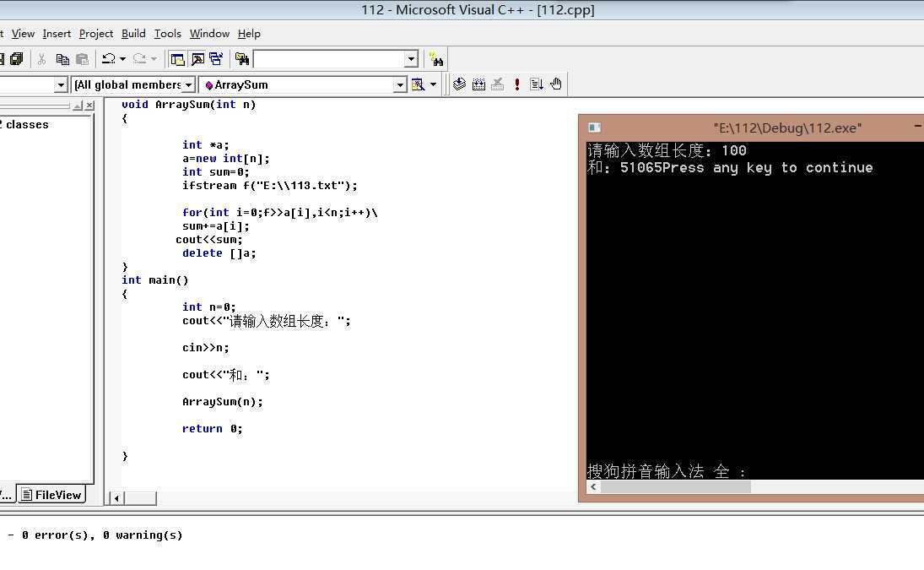
Task: Open the Redo history dropdown arrow
Action: (x=154, y=58)
